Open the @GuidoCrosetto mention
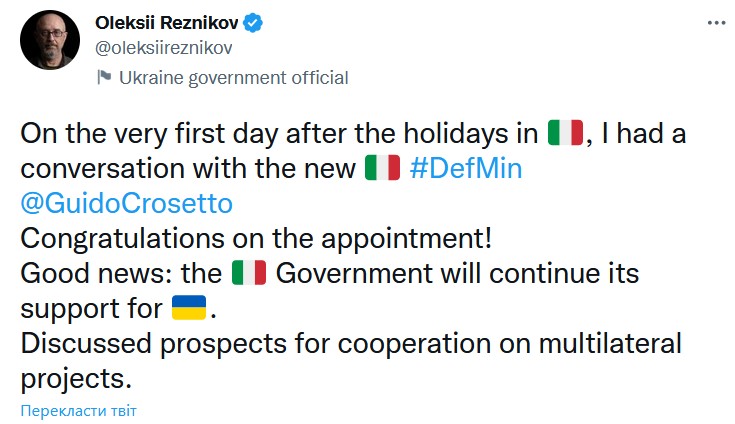Viewport: 735px width, 424px height. pyautogui.click(x=127, y=203)
